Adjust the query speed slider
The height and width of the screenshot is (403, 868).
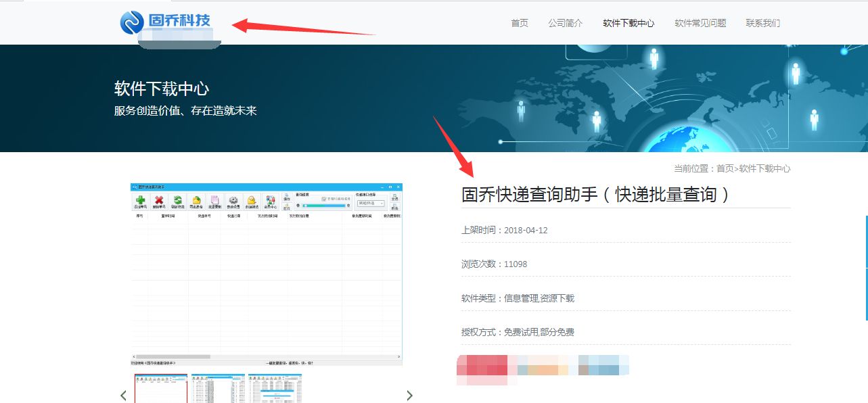click(324, 206)
